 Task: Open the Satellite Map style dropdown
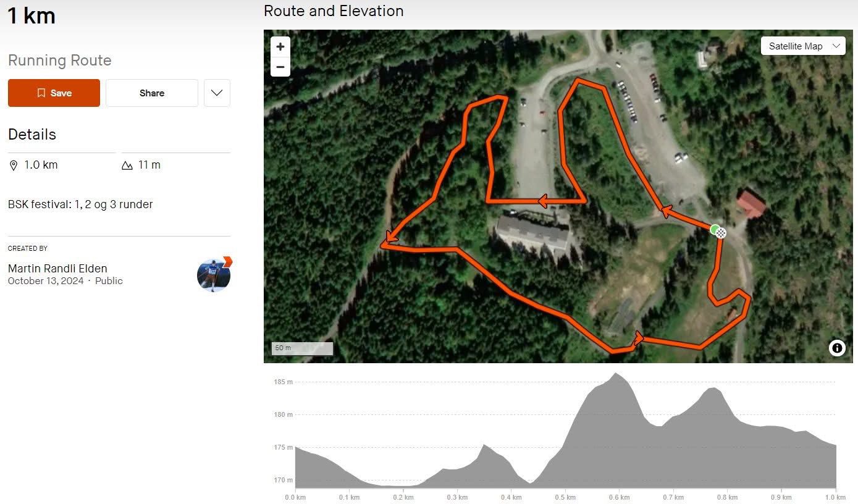(x=802, y=46)
